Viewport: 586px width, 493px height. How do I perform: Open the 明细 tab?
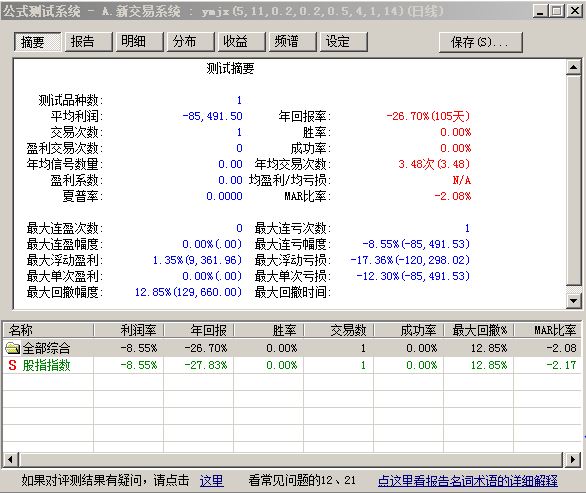pos(140,41)
